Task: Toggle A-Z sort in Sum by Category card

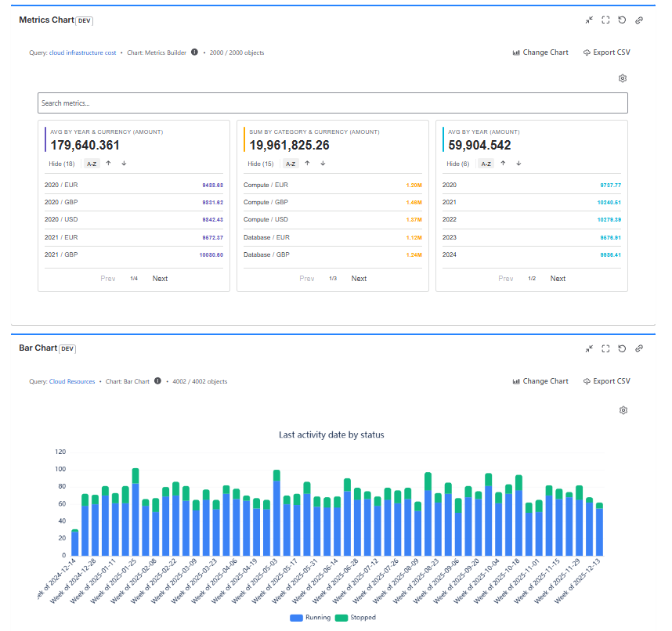Action: tap(291, 164)
